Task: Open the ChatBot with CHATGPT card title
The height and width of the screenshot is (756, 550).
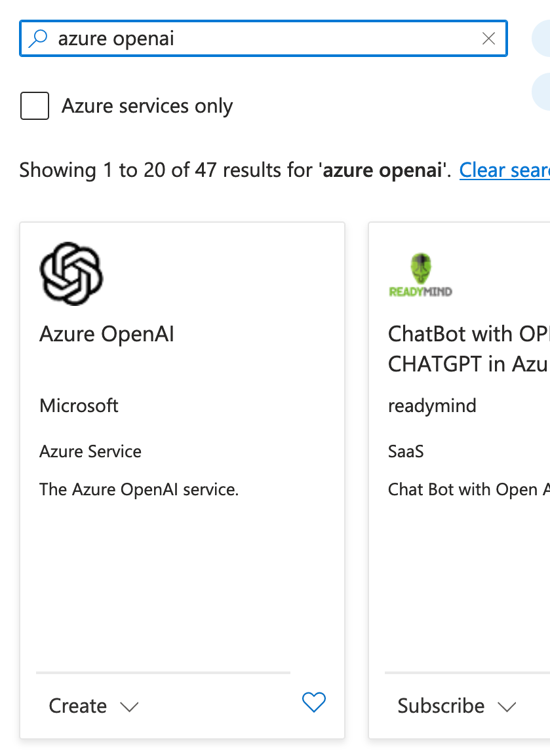Action: (469, 349)
